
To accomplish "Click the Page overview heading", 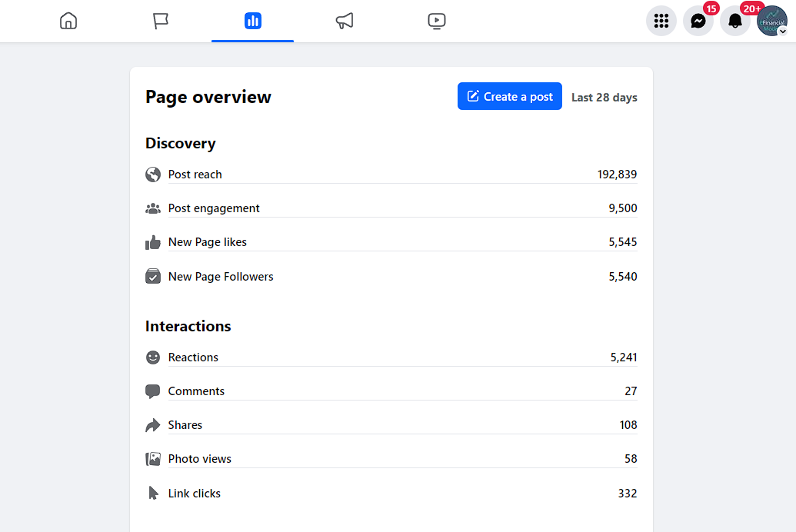I will (208, 97).
